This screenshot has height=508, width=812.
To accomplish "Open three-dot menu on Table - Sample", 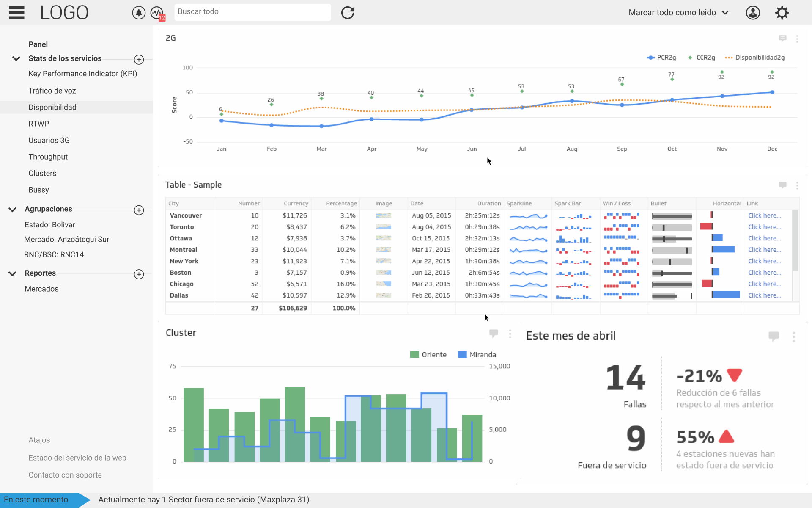I will [x=797, y=185].
